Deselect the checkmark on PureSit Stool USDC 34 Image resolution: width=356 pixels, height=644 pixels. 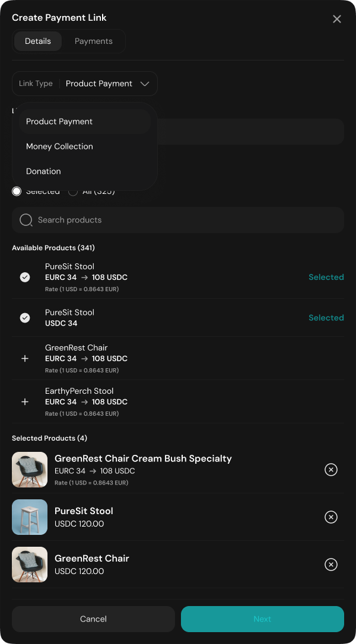[25, 317]
